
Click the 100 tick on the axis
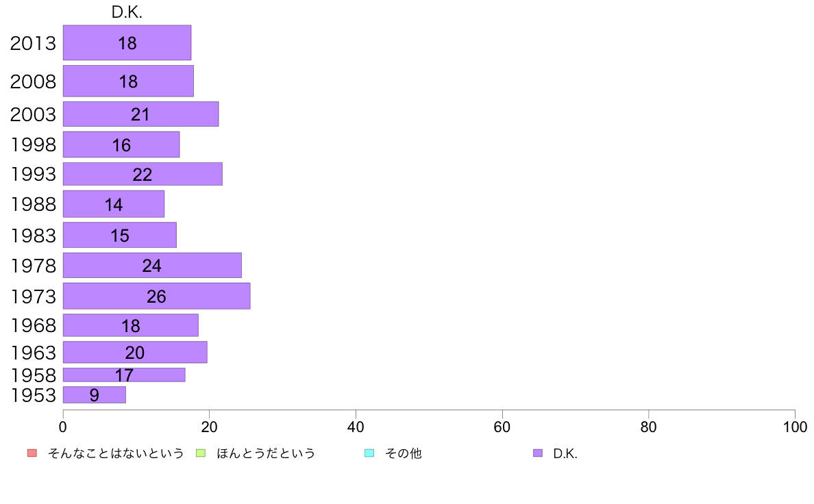point(795,427)
